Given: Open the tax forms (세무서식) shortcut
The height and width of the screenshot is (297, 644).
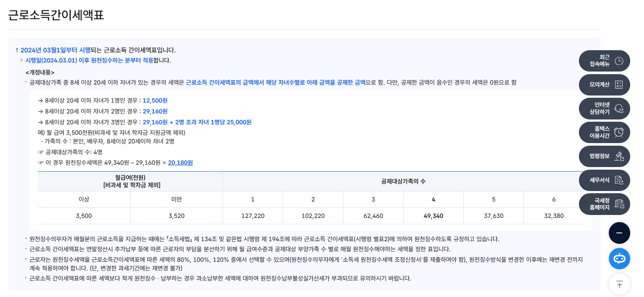Looking at the screenshot, I should (x=604, y=180).
